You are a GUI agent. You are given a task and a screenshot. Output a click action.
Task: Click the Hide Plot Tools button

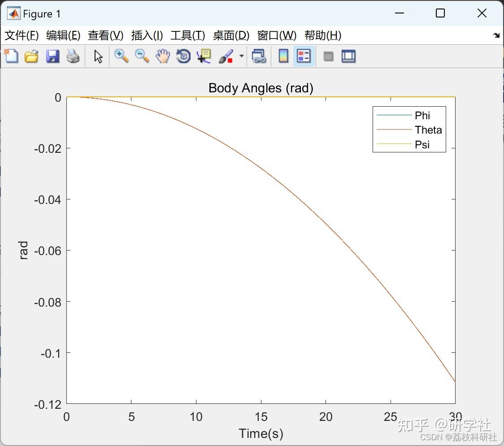(x=328, y=56)
